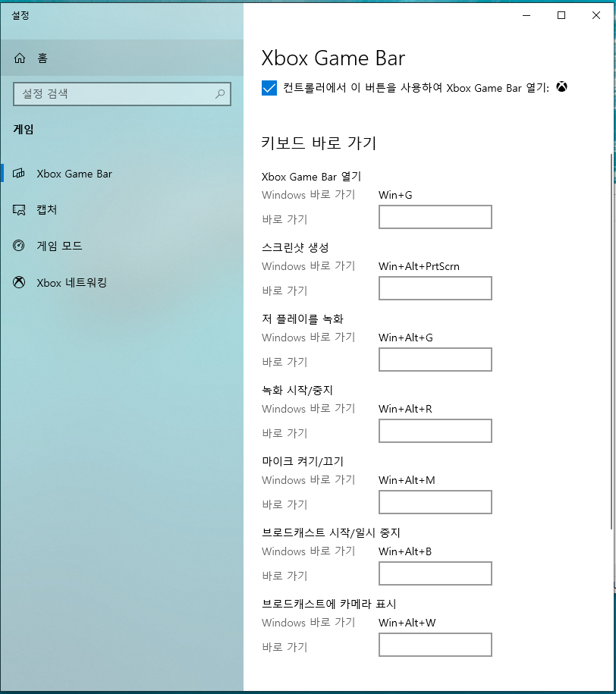Click the 키보드 바로 가기 heading
The width and height of the screenshot is (616, 694).
point(319,143)
